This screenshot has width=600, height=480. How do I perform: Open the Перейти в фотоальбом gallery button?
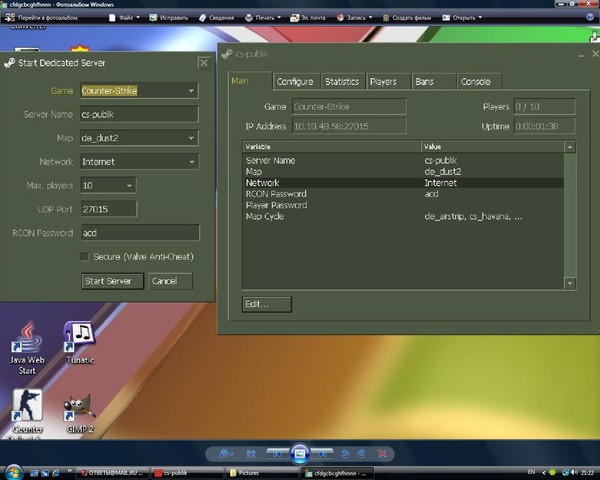click(41, 18)
